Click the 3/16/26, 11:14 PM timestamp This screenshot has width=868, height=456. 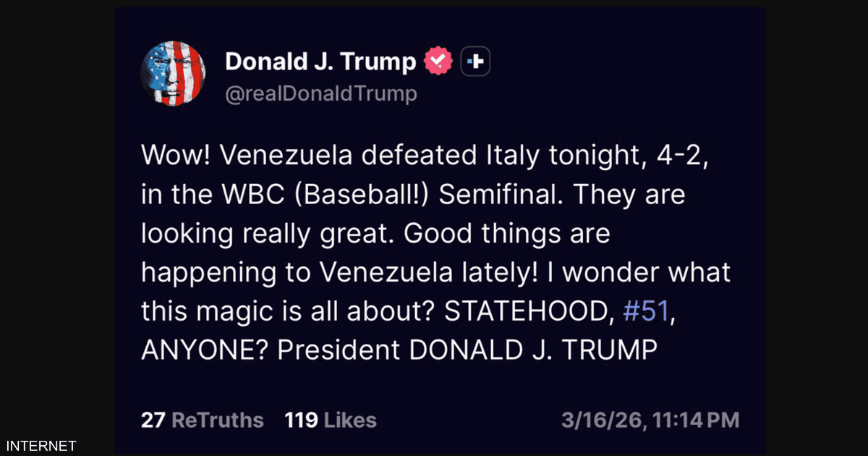tap(650, 420)
